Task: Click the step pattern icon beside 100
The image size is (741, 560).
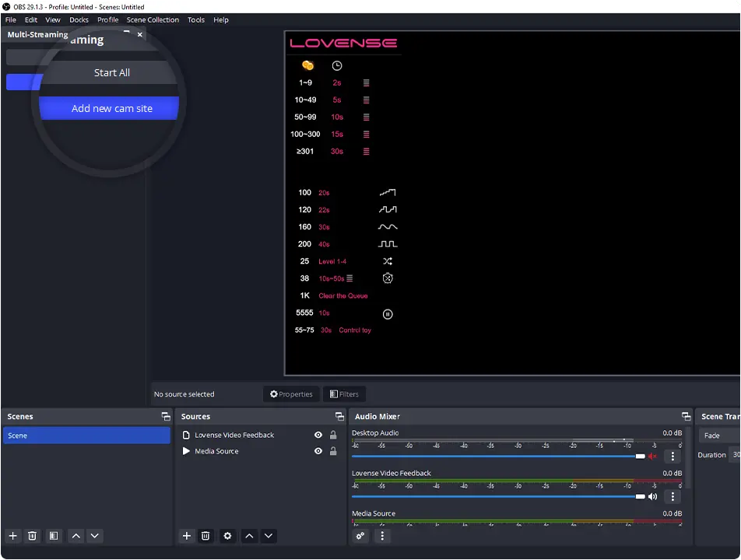Action: click(388, 193)
